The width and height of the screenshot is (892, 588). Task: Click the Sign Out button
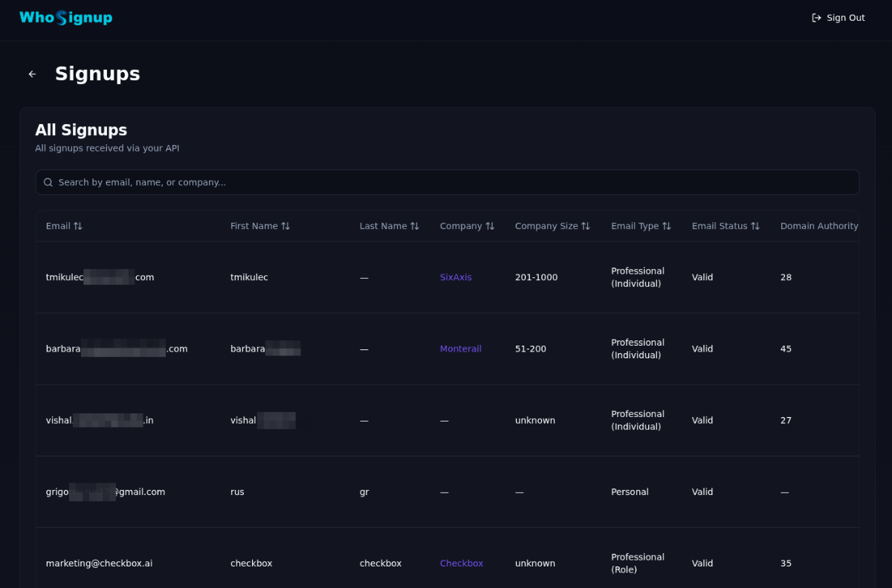coord(838,18)
